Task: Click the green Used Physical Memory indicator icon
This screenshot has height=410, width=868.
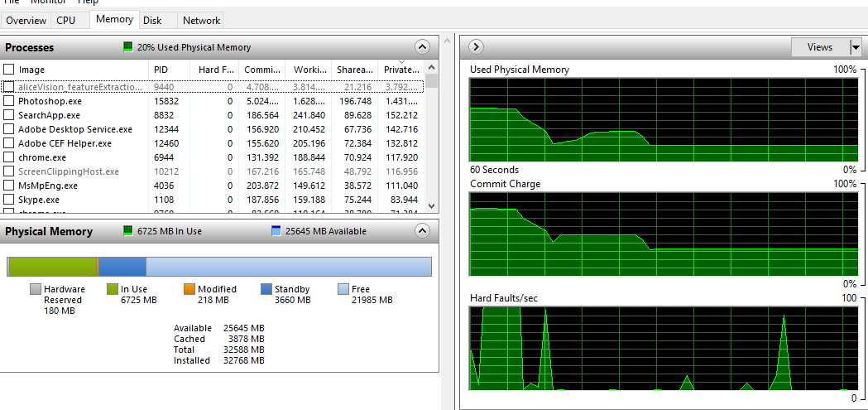Action: [x=128, y=47]
